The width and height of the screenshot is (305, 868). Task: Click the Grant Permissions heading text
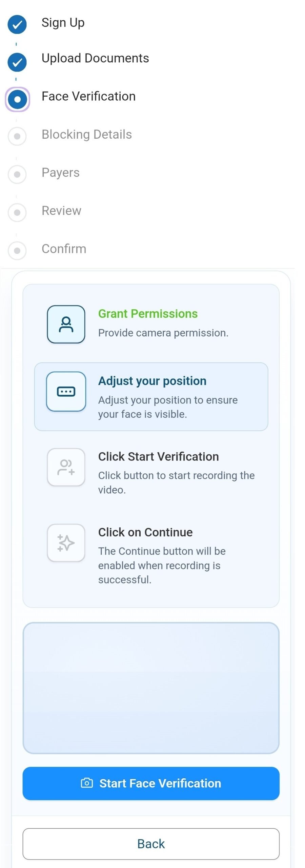(x=148, y=314)
